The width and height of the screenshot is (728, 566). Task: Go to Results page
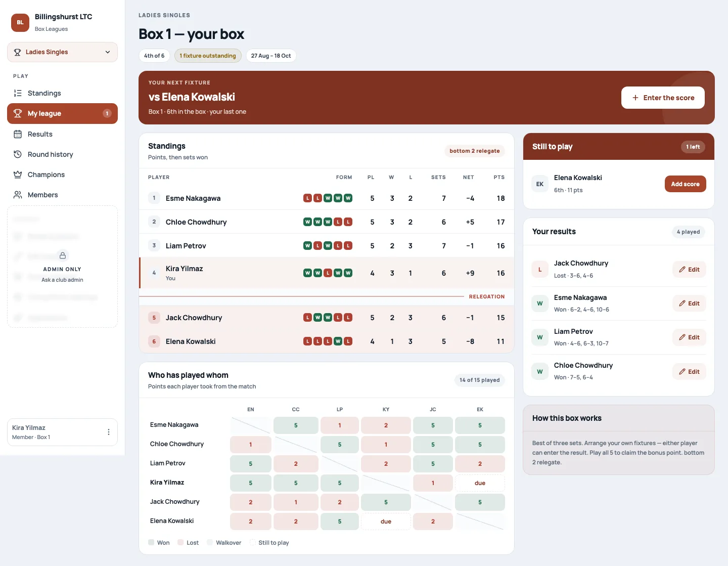click(62, 134)
